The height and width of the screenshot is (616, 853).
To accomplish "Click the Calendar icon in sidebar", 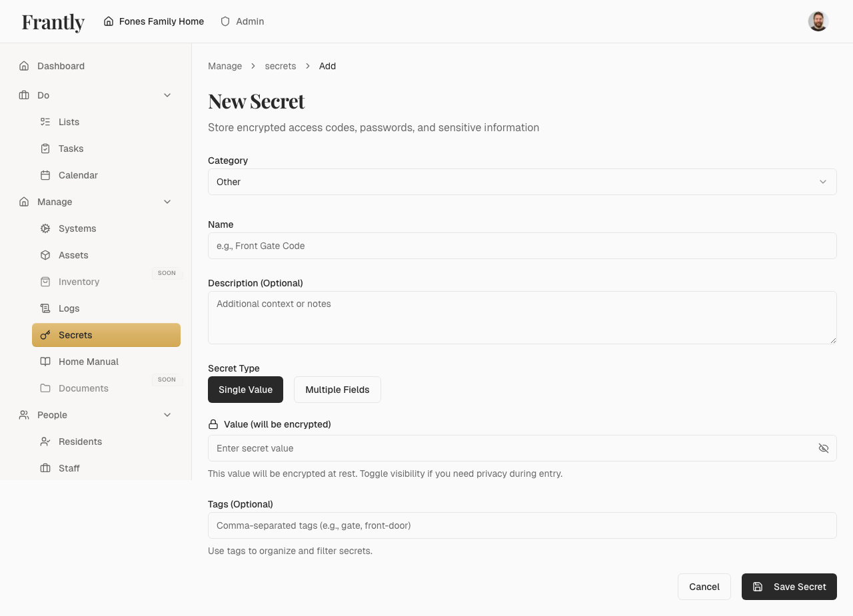I will pyautogui.click(x=45, y=174).
